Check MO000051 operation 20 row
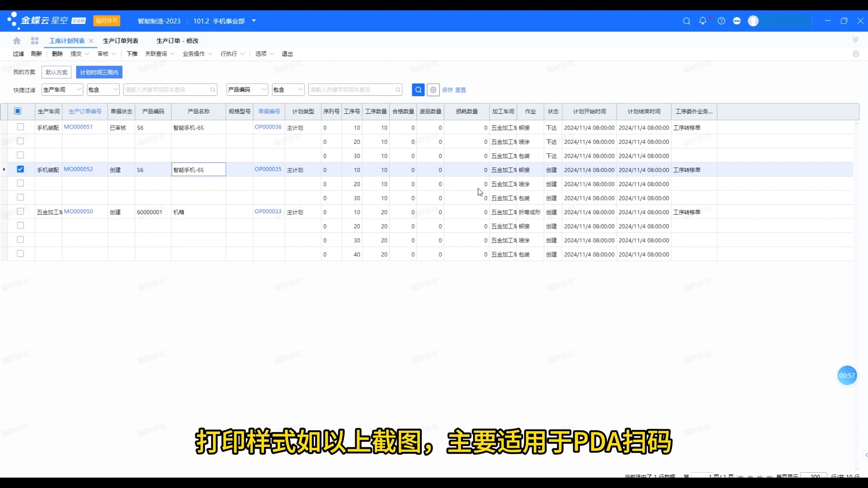The height and width of the screenshot is (488, 868). (x=20, y=141)
